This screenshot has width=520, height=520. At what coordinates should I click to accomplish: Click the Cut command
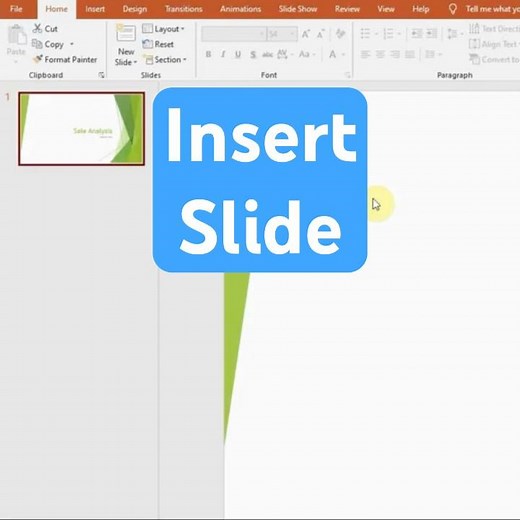[45, 29]
